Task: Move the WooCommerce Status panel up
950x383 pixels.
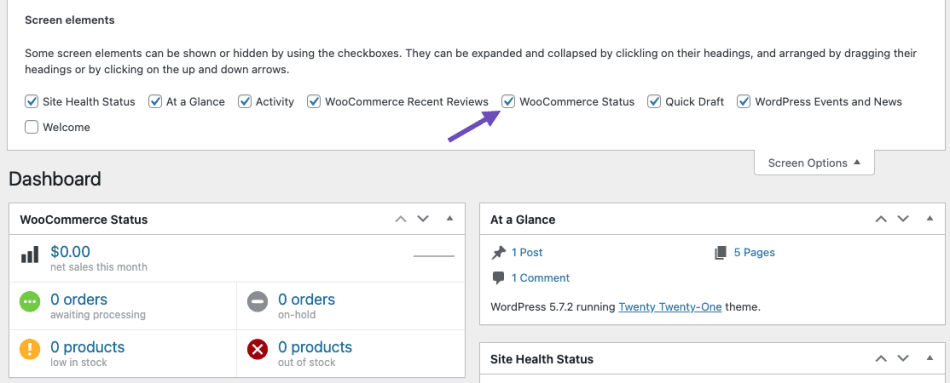Action: coord(400,219)
